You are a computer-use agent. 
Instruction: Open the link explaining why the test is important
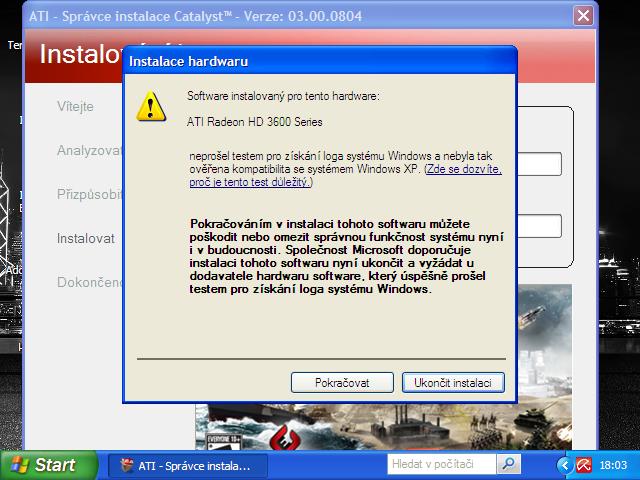345,176
